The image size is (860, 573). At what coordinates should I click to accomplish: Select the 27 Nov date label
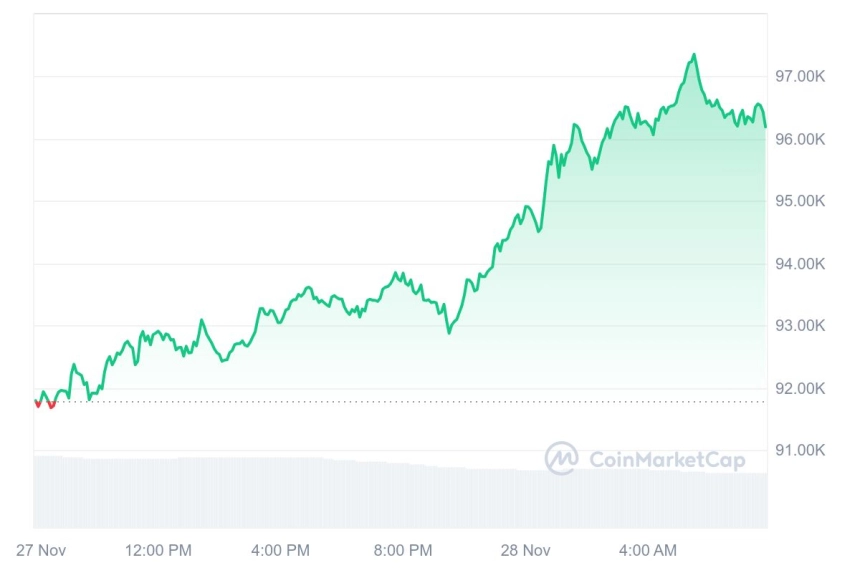point(41,550)
